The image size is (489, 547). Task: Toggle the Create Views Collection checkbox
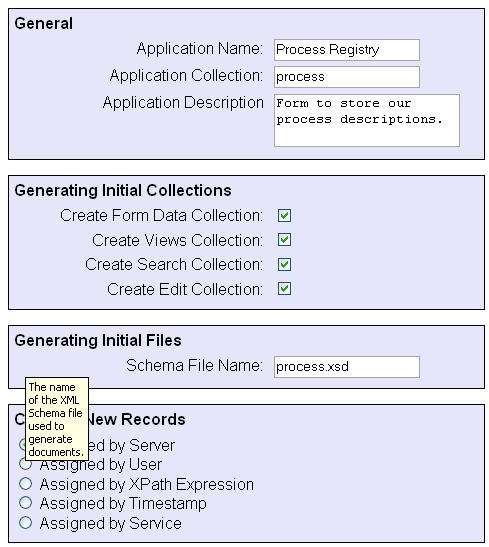(x=284, y=240)
